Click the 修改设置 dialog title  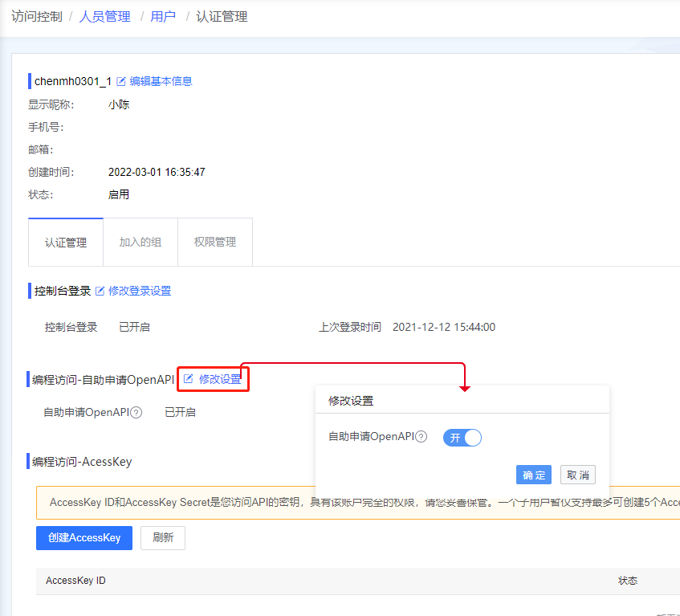pos(351,401)
